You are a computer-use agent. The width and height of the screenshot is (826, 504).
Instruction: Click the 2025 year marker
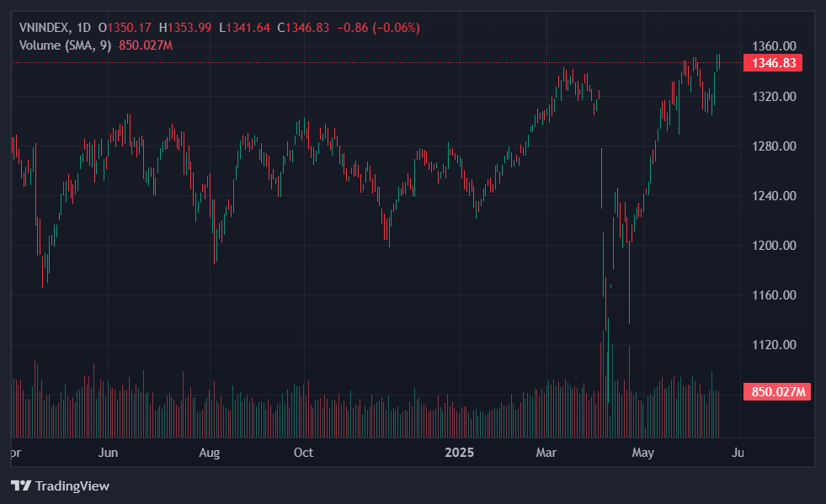[460, 453]
